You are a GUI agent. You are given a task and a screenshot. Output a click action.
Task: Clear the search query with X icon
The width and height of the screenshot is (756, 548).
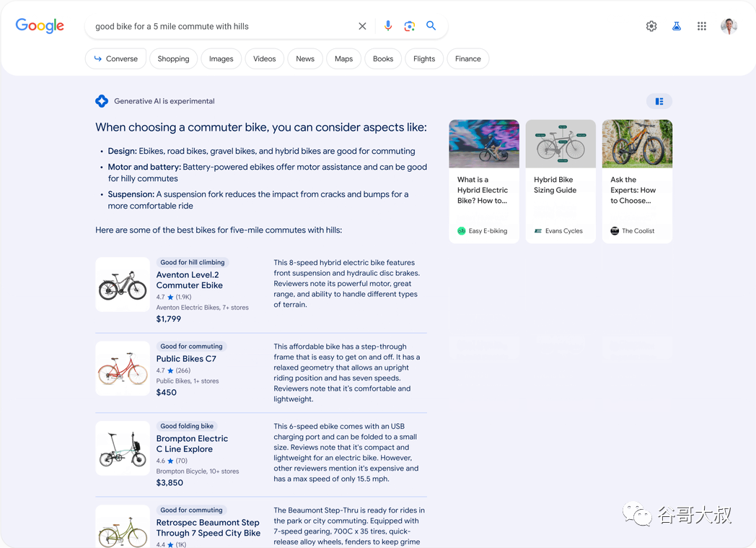pos(362,26)
